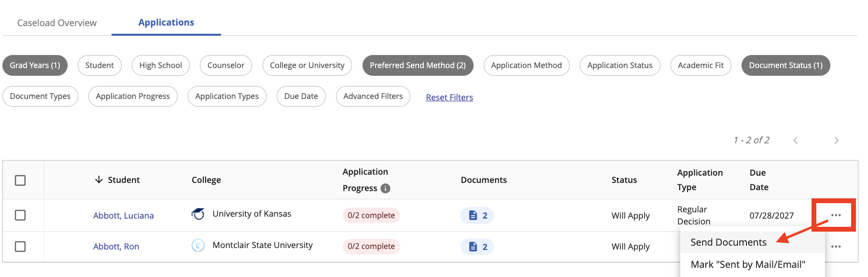Click the Reset Filters link
The width and height of the screenshot is (868, 277).
click(x=449, y=97)
